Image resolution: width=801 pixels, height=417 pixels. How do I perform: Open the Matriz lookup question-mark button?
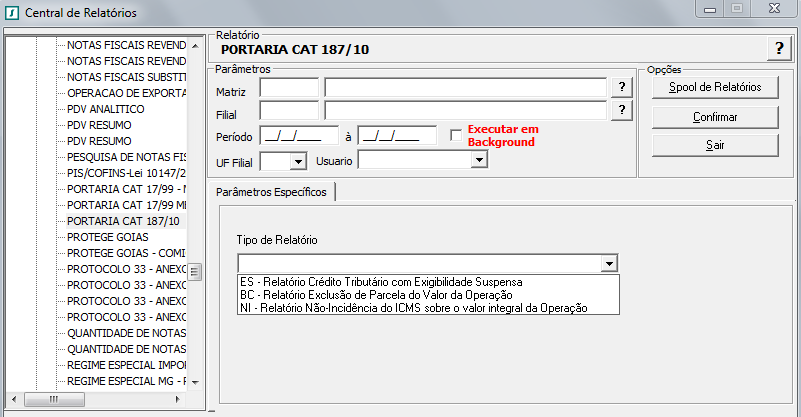click(622, 87)
